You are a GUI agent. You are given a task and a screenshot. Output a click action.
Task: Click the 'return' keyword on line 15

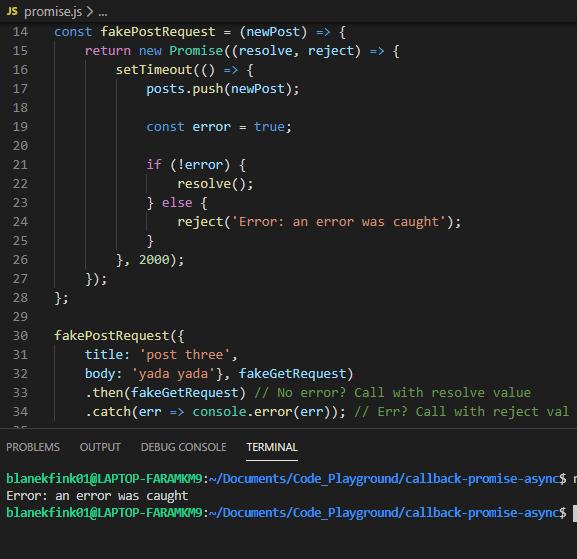[108, 51]
